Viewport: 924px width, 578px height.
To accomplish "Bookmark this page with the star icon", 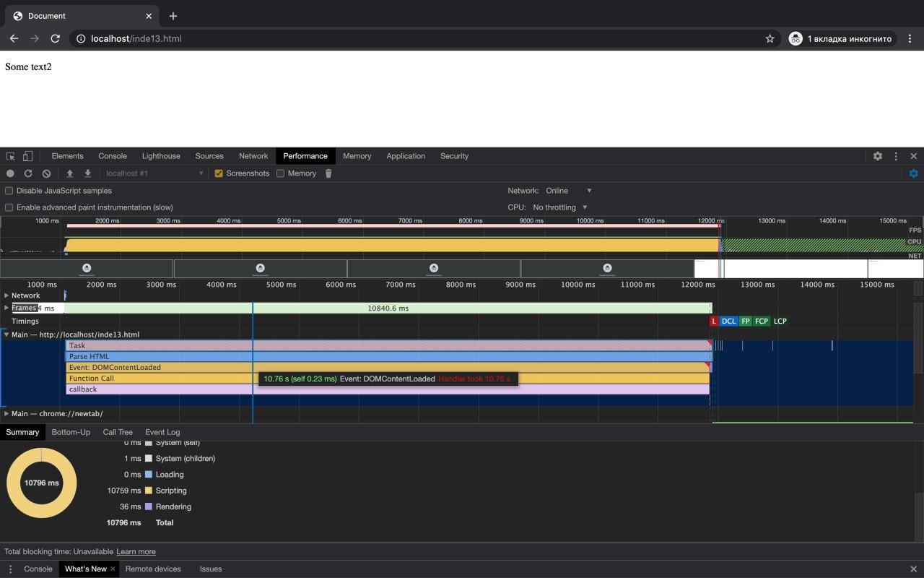I will pyautogui.click(x=770, y=38).
